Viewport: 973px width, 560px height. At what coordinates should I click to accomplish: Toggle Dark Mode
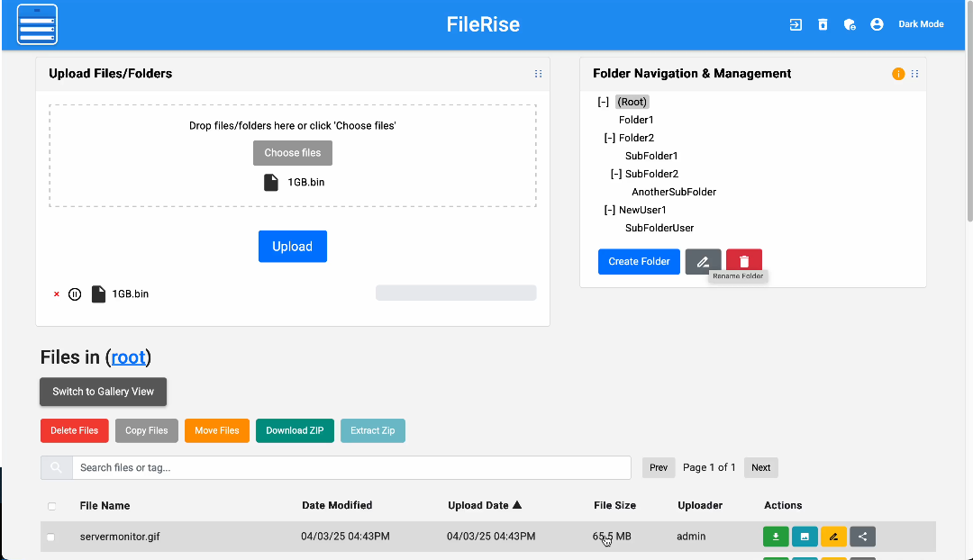point(921,24)
